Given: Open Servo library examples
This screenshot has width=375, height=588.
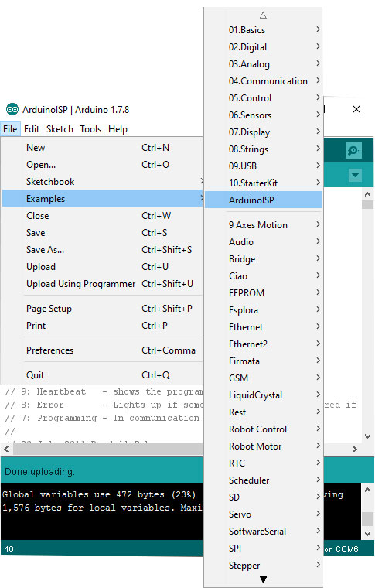Looking at the screenshot, I should click(264, 514).
